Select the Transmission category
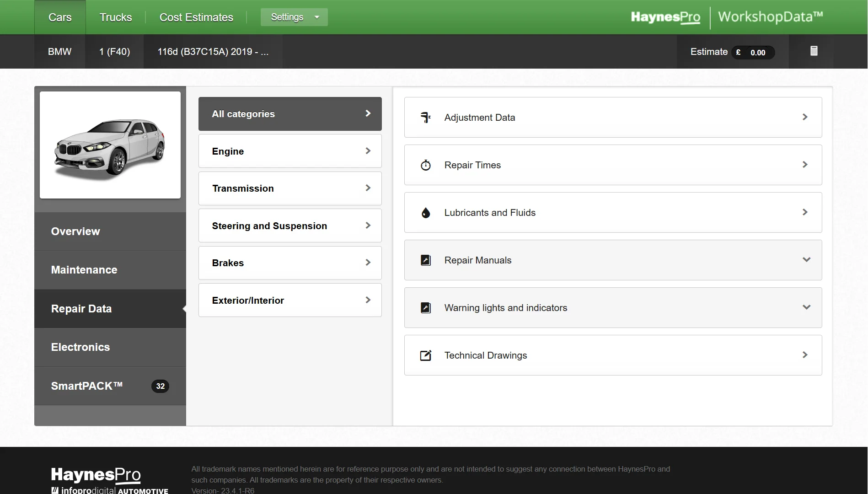The height and width of the screenshot is (494, 868). click(x=290, y=188)
